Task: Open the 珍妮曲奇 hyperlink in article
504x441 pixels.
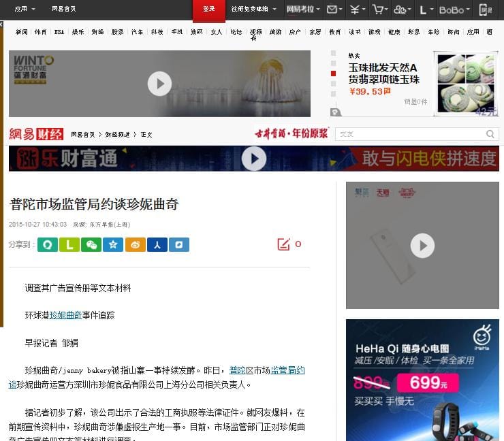Action: (x=65, y=315)
